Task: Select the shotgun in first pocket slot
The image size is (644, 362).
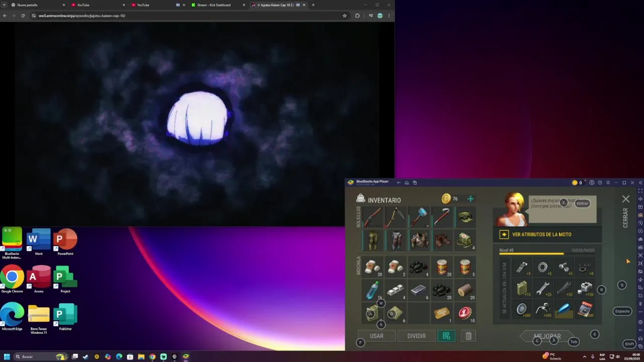Action: (x=372, y=217)
